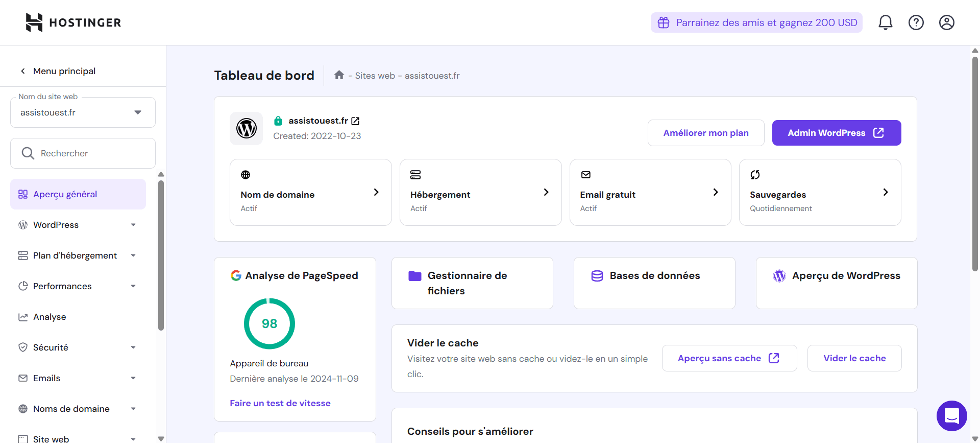The height and width of the screenshot is (443, 980).
Task: Open the Gestionnaire de fichiers folder card
Action: pyautogui.click(x=472, y=283)
